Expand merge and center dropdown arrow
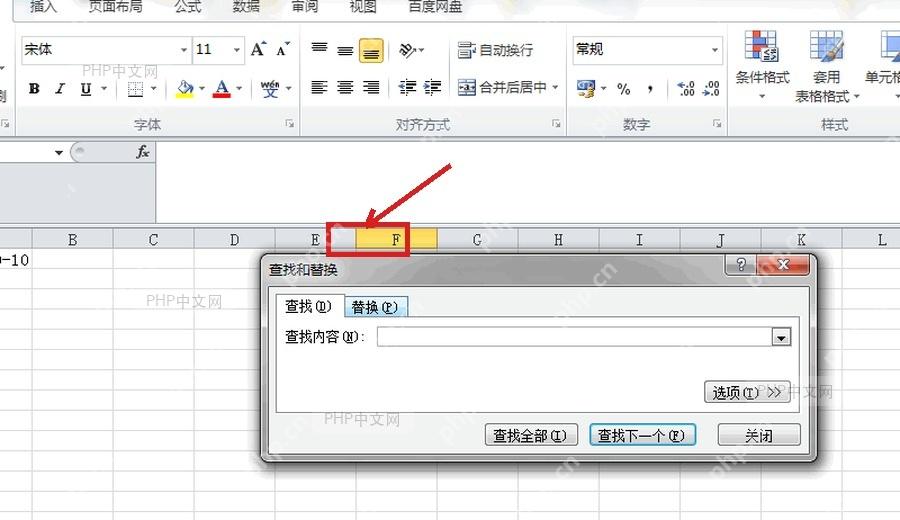This screenshot has height=520, width=900. coord(555,87)
